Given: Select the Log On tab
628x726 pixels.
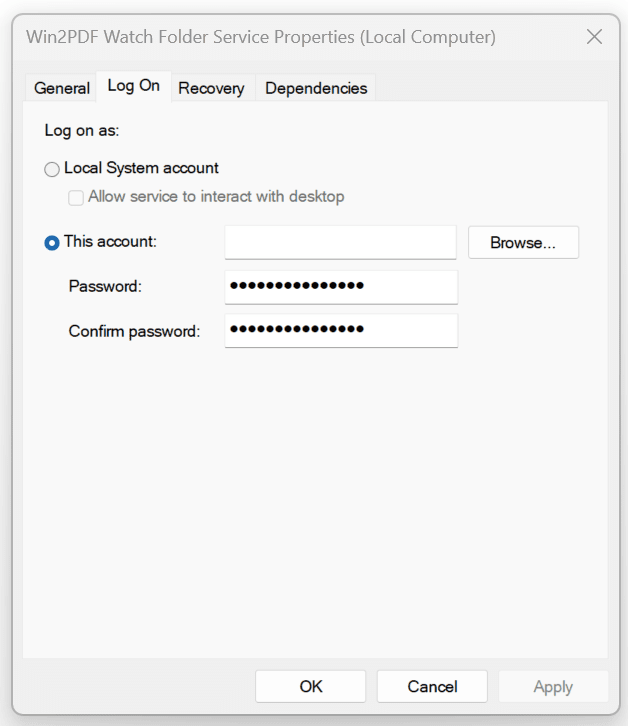Looking at the screenshot, I should 134,86.
